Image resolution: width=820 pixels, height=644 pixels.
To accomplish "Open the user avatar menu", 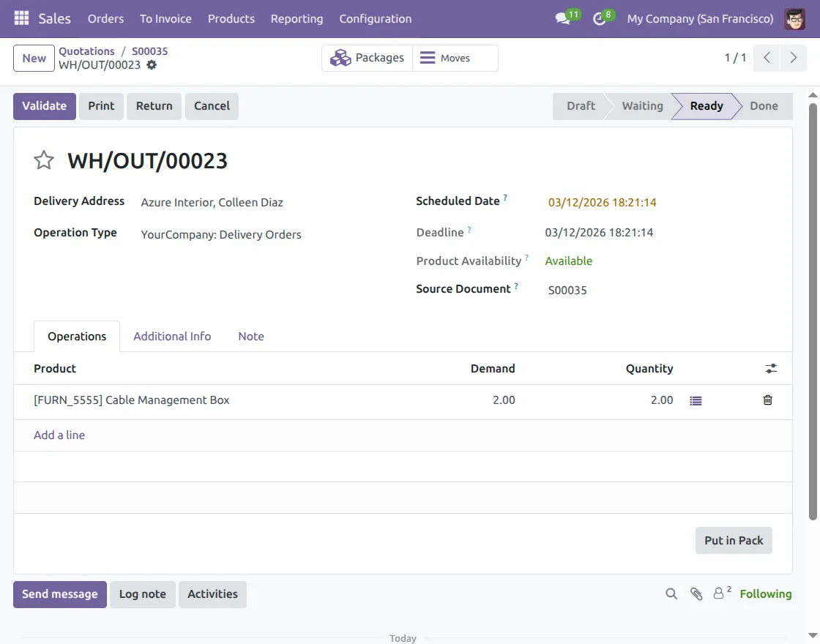I will tap(794, 19).
